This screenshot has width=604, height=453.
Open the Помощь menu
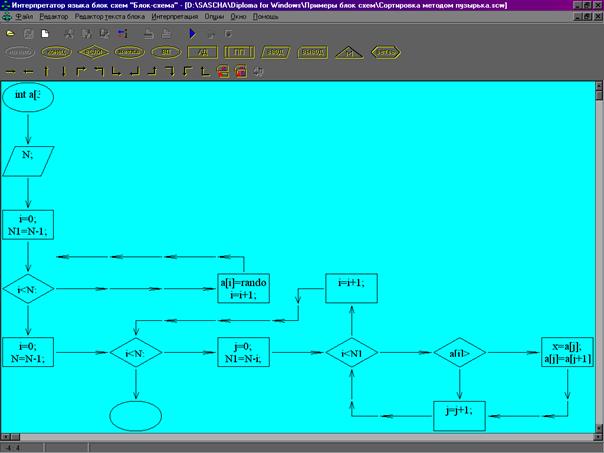pyautogui.click(x=266, y=18)
